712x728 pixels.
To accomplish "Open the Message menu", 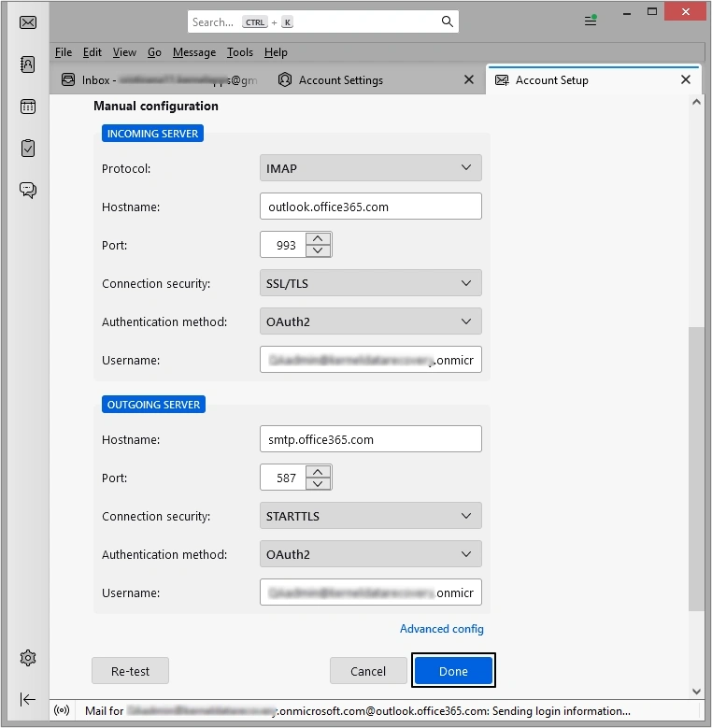I will [x=194, y=52].
